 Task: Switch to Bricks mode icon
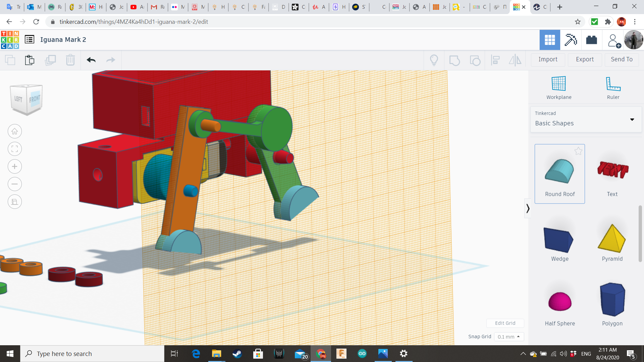click(591, 40)
